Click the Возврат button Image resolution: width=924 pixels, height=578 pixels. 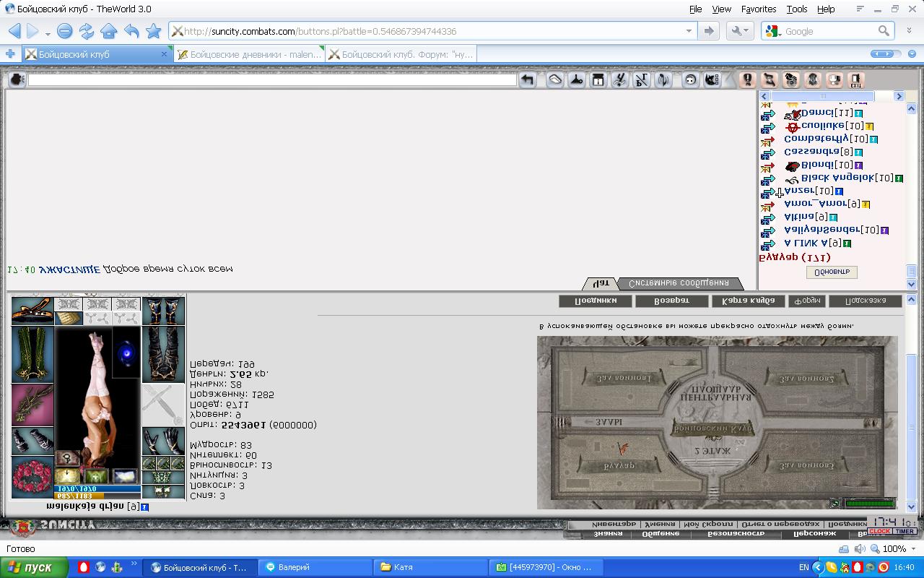671,301
